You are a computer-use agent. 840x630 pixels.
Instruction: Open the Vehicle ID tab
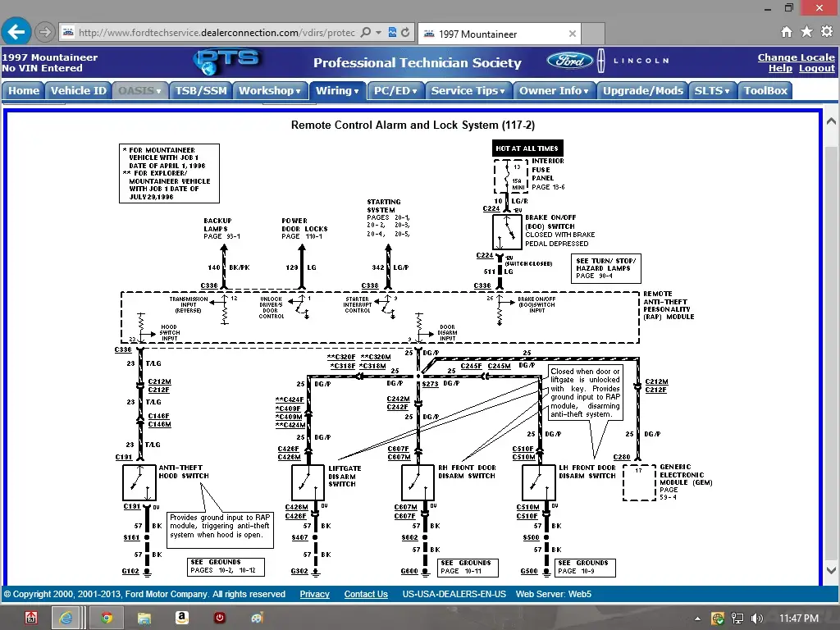(x=78, y=90)
